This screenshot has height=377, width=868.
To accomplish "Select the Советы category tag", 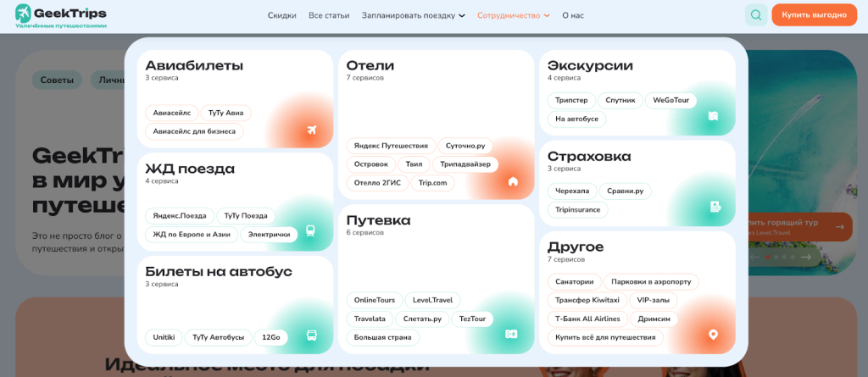I will tap(57, 80).
